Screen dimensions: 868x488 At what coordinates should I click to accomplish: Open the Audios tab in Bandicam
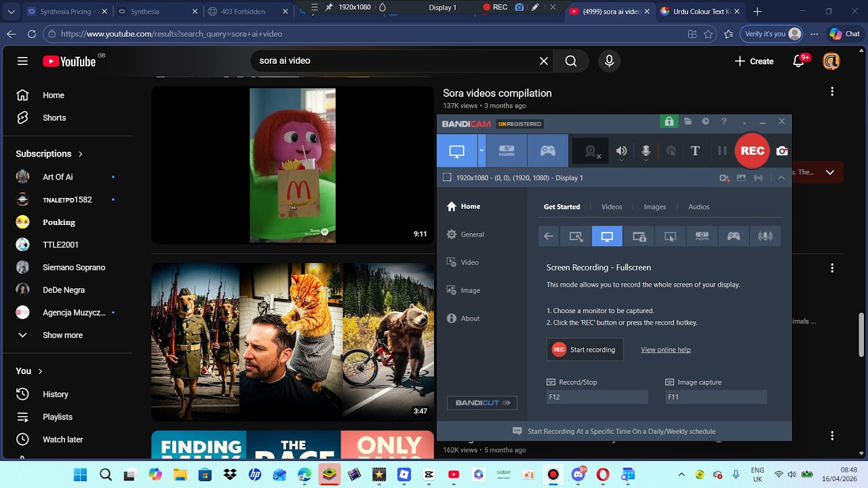(698, 207)
